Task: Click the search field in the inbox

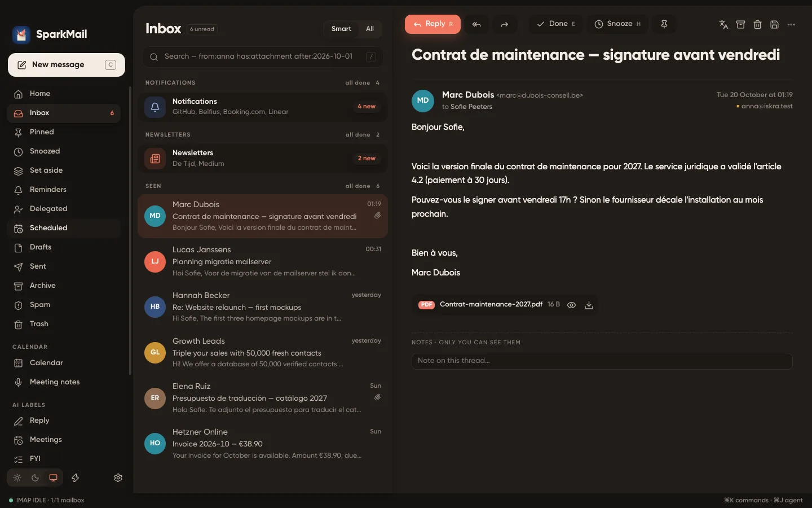Action: coord(263,56)
